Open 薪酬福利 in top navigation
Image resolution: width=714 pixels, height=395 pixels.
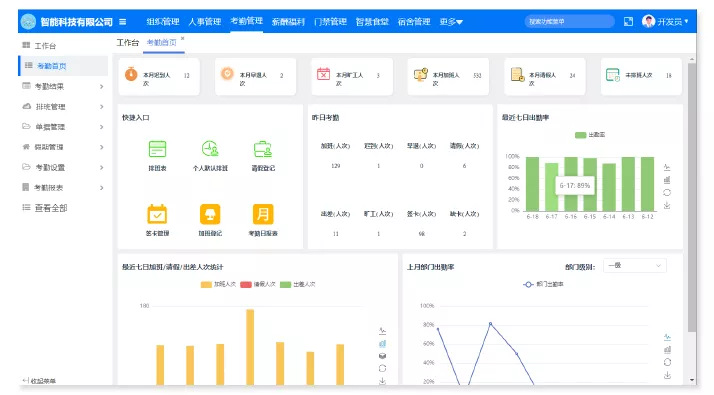(x=288, y=21)
